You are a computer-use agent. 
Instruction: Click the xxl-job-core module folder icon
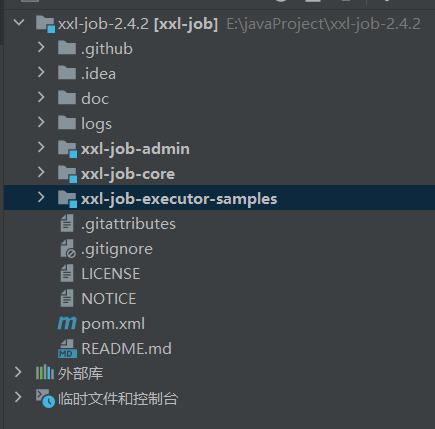(x=67, y=174)
